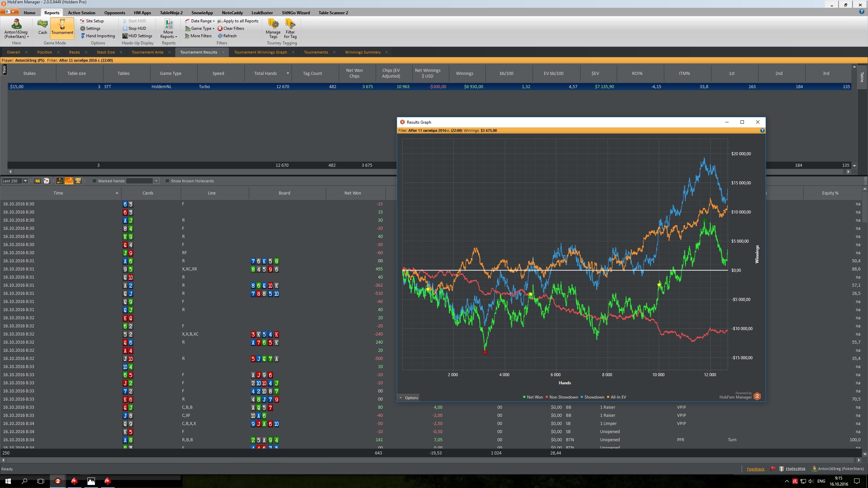
Task: Open the LeakBuster menu tab
Action: coord(262,13)
